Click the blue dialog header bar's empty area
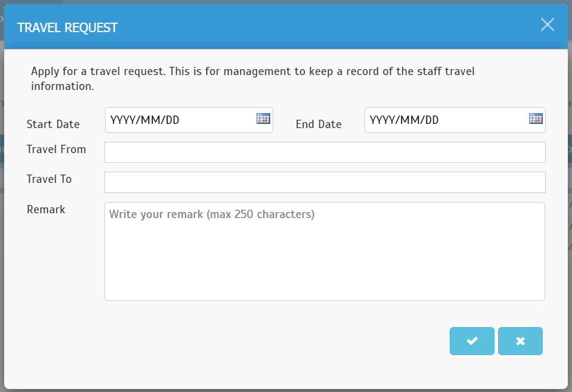This screenshot has width=572, height=392. click(328, 27)
